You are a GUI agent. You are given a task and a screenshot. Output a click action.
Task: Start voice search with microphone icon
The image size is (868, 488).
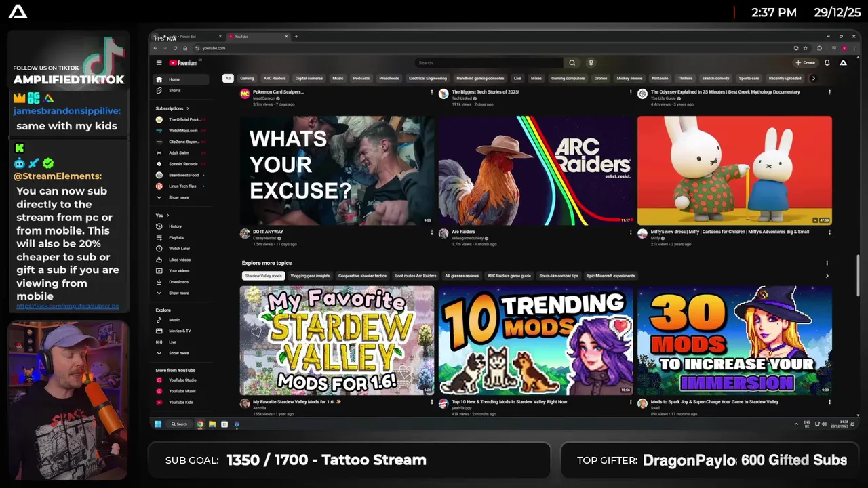point(591,63)
